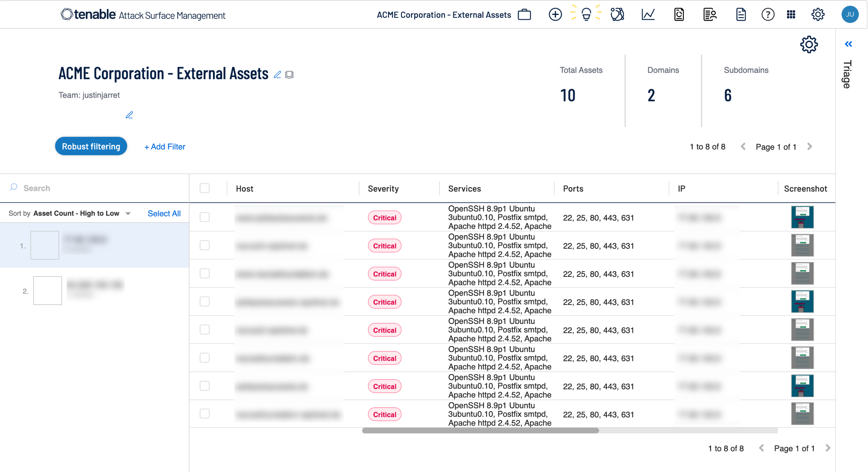Expand the Triage panel with double chevron

848,44
